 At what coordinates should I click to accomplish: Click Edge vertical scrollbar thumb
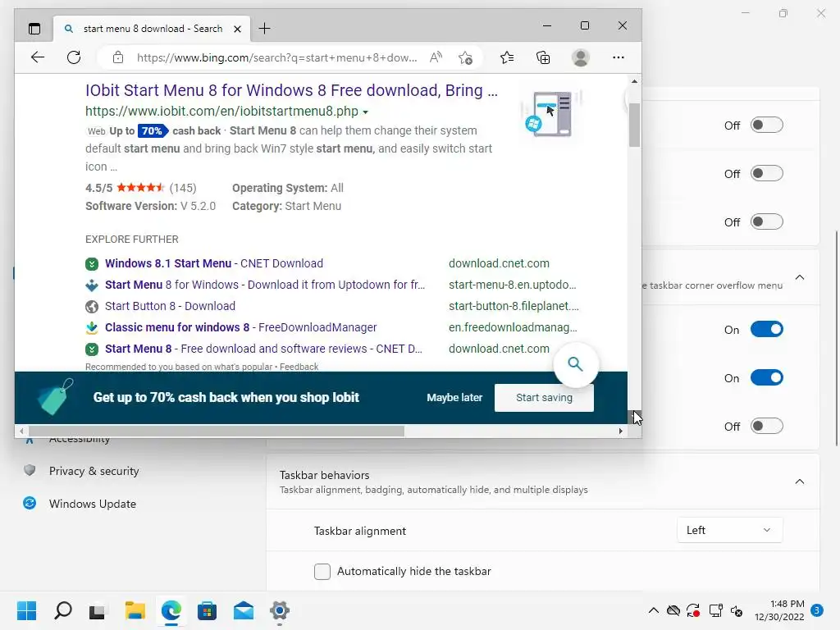[634, 125]
